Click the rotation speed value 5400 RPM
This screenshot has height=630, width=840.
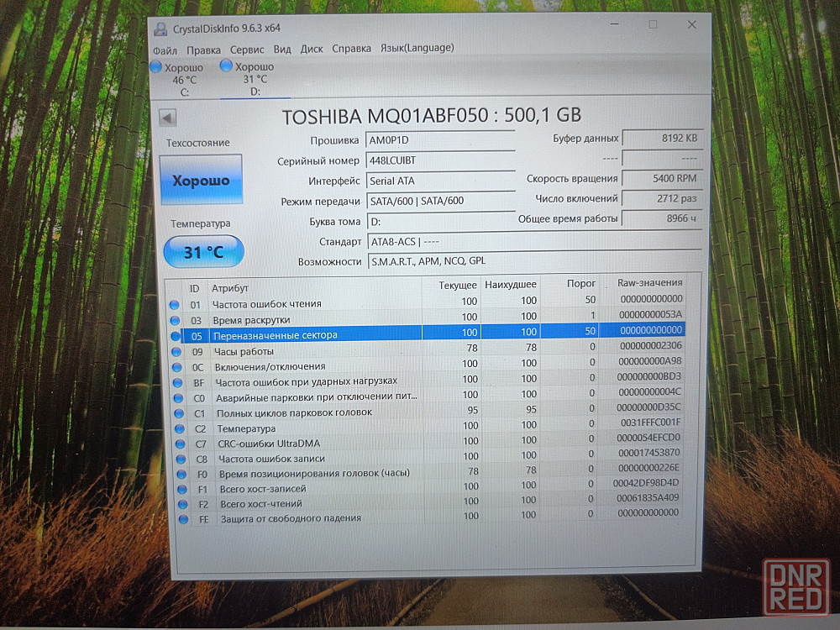point(662,178)
